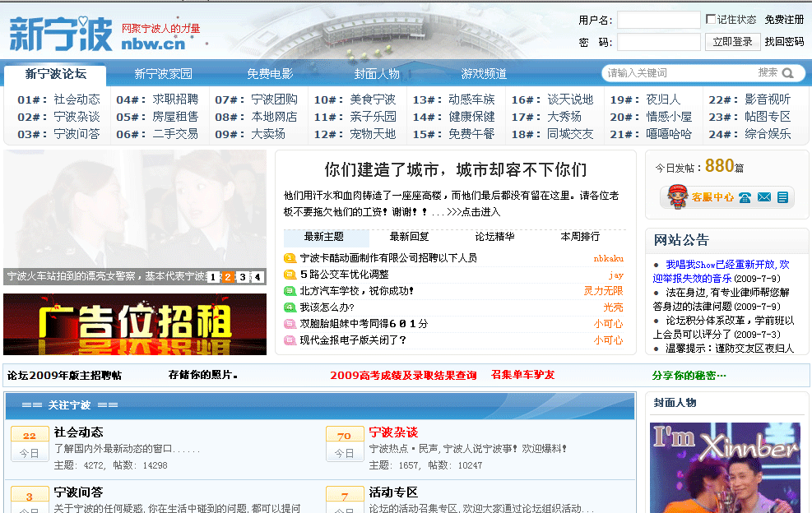Open 论坛2009年版主招聘帖 link
812x513 pixels.
point(64,376)
